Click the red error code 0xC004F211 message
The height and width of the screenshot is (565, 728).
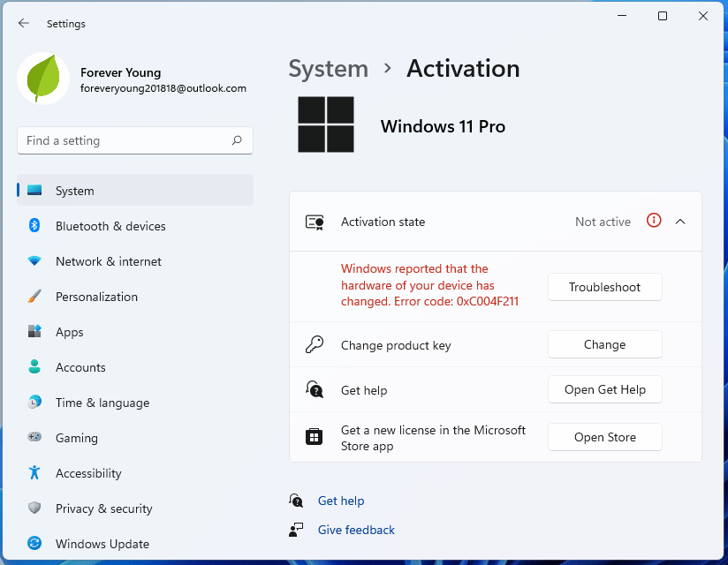pyautogui.click(x=429, y=285)
